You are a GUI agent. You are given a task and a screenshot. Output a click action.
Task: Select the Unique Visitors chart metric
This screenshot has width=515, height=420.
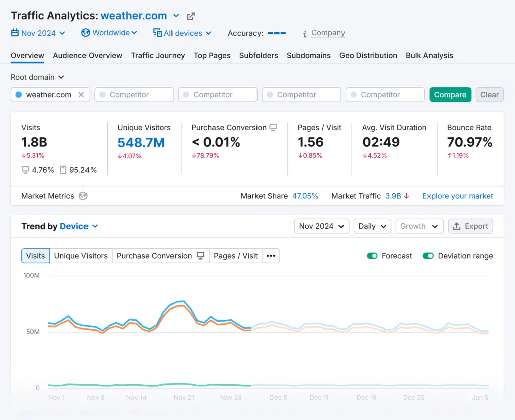80,256
